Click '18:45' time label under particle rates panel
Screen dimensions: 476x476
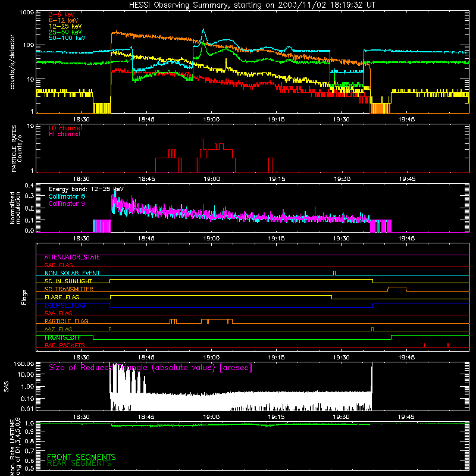146,179
